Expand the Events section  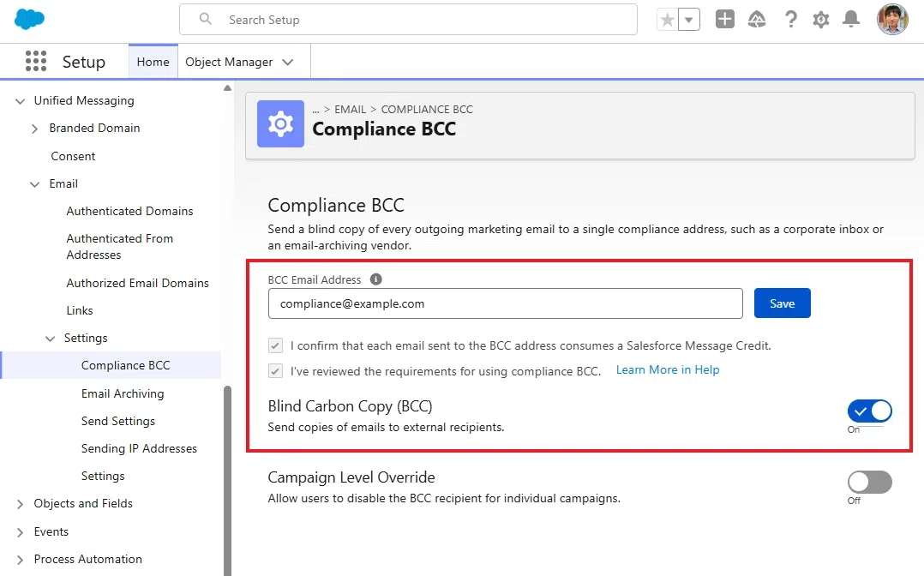tap(20, 532)
